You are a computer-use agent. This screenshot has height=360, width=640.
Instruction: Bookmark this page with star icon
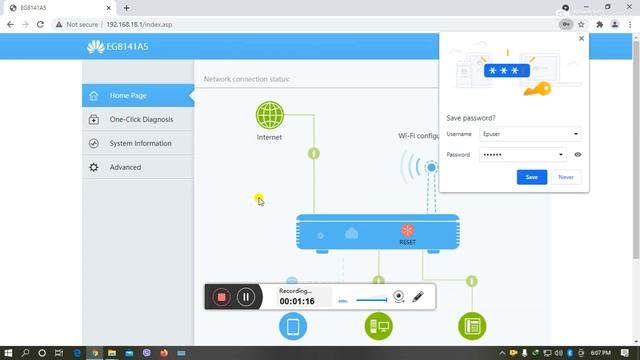tap(581, 24)
